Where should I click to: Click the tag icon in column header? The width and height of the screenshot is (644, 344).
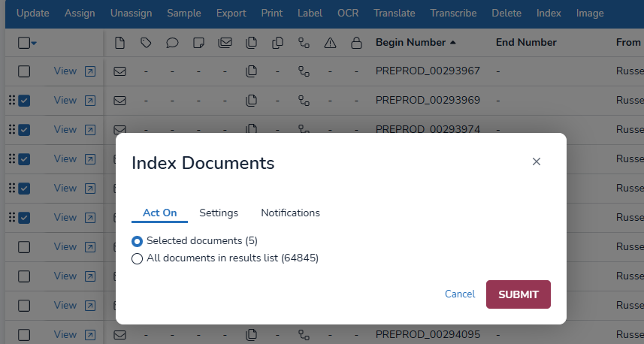[x=146, y=43]
